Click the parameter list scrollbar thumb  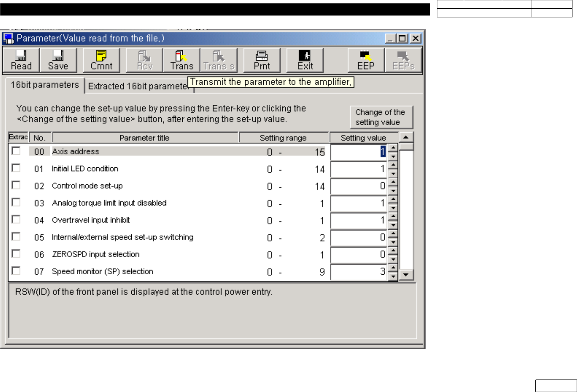click(406, 147)
